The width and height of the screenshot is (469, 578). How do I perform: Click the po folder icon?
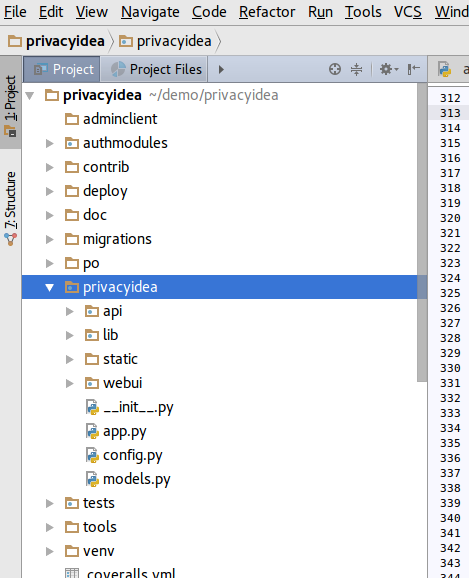coord(72,263)
